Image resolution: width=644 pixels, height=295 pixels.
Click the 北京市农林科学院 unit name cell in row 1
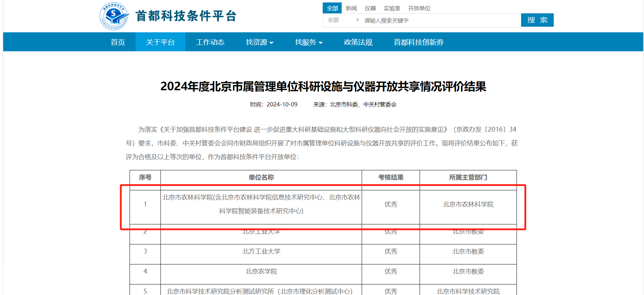click(x=261, y=204)
